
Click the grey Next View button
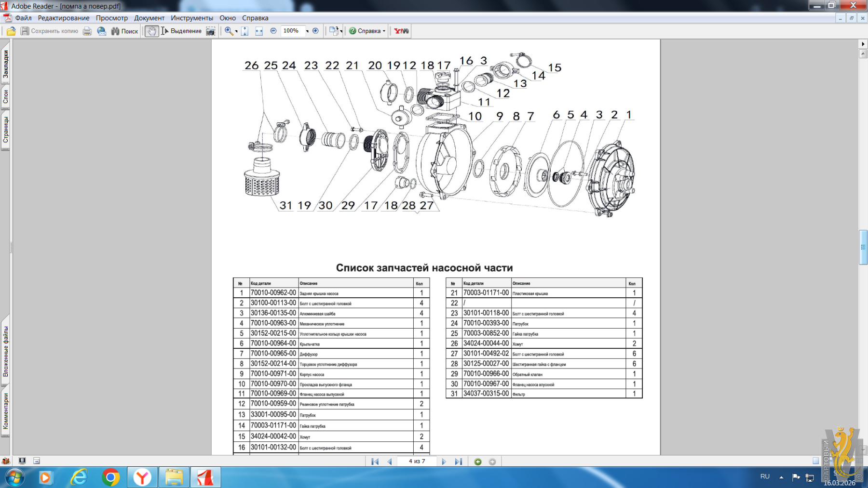pyautogui.click(x=492, y=462)
